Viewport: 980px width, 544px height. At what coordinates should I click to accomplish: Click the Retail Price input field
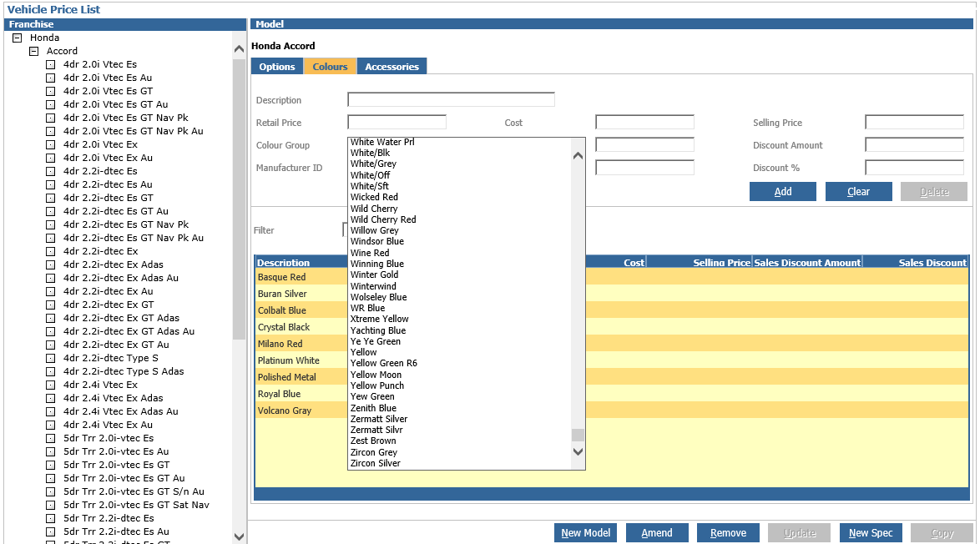tap(397, 123)
